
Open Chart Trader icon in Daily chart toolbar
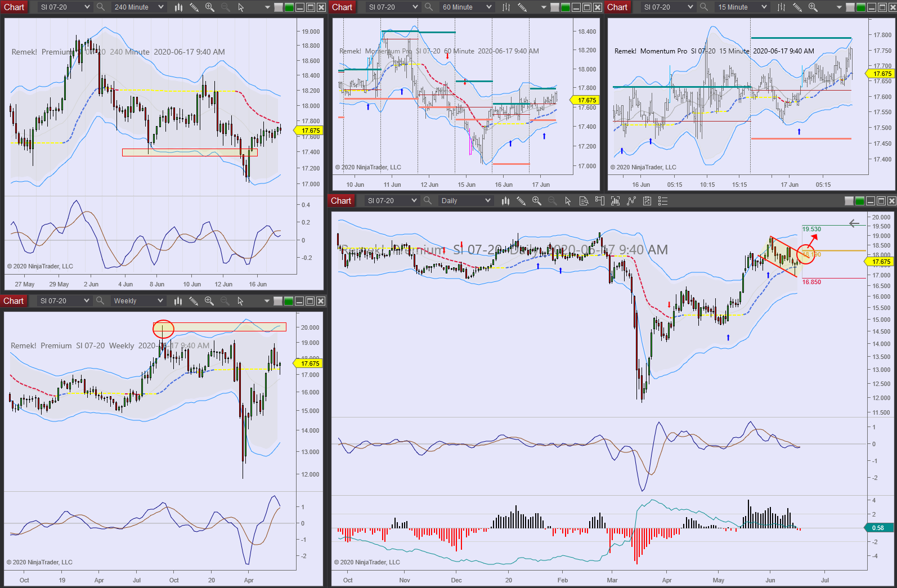[599, 201]
